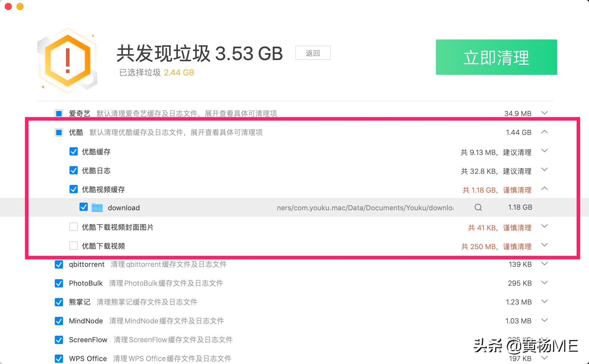Uncheck the 爱奇艺 cleanup checkbox
589x364 pixels.
pos(59,113)
